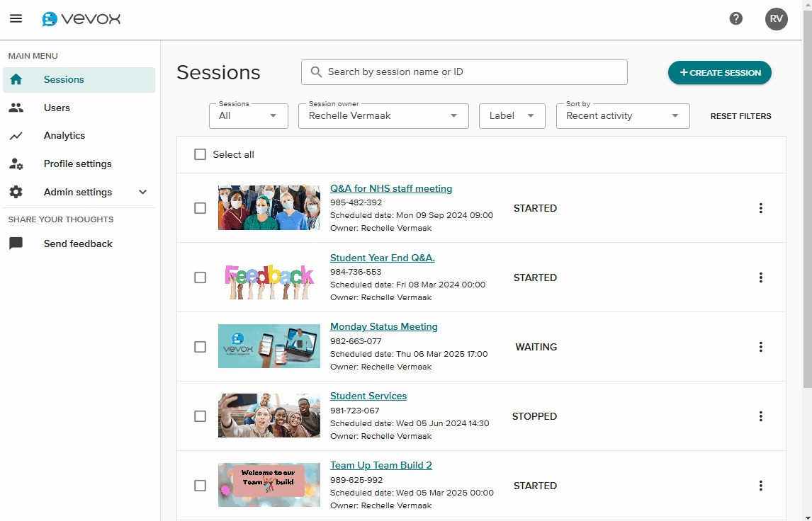The image size is (812, 521).
Task: Open the RV user avatar menu
Action: [x=776, y=19]
